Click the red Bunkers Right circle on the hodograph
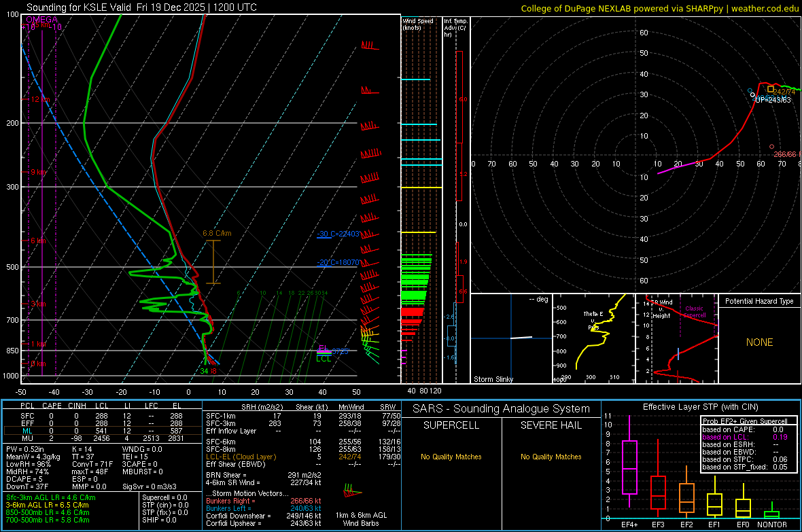 [772, 147]
